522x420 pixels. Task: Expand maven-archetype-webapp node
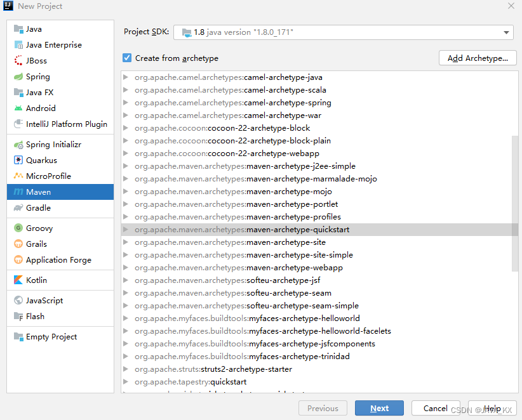point(126,267)
